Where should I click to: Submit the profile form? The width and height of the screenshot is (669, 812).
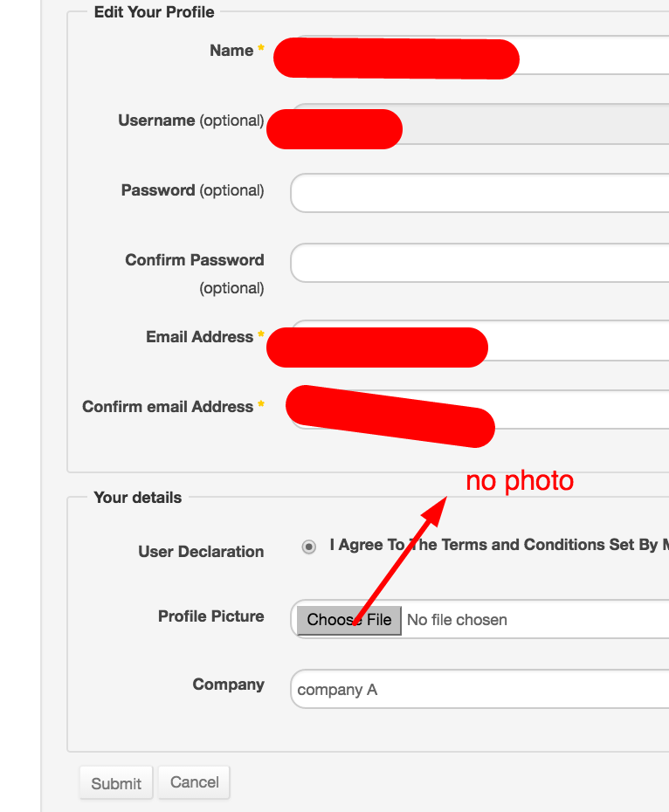(116, 783)
